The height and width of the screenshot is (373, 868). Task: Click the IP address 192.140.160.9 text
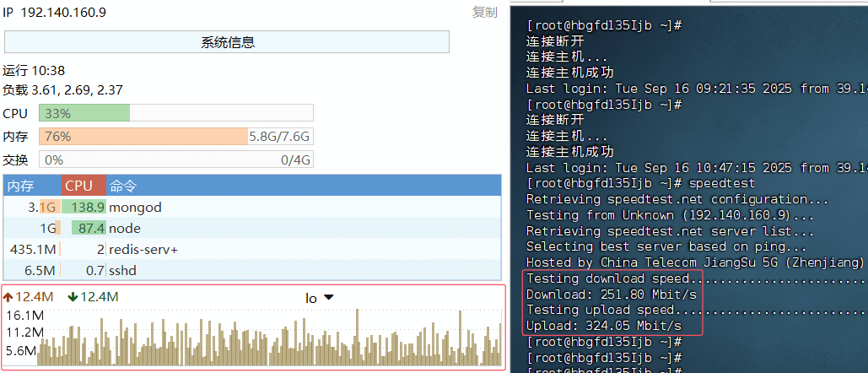coord(63,13)
